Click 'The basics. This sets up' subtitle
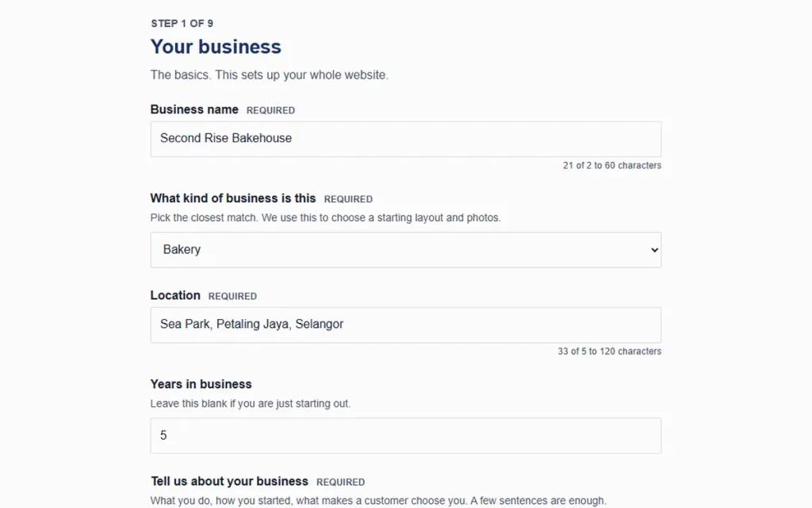The height and width of the screenshot is (508, 812). (270, 75)
